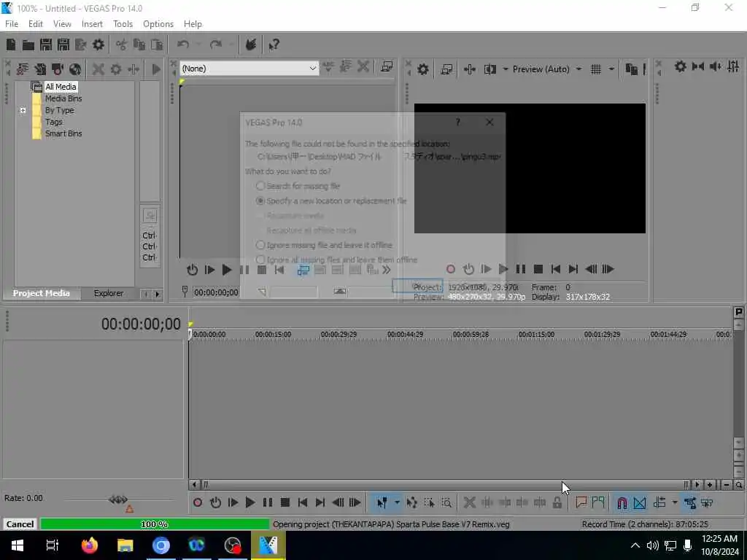Image resolution: width=747 pixels, height=560 pixels.
Task: Open the Options menu
Action: point(158,24)
